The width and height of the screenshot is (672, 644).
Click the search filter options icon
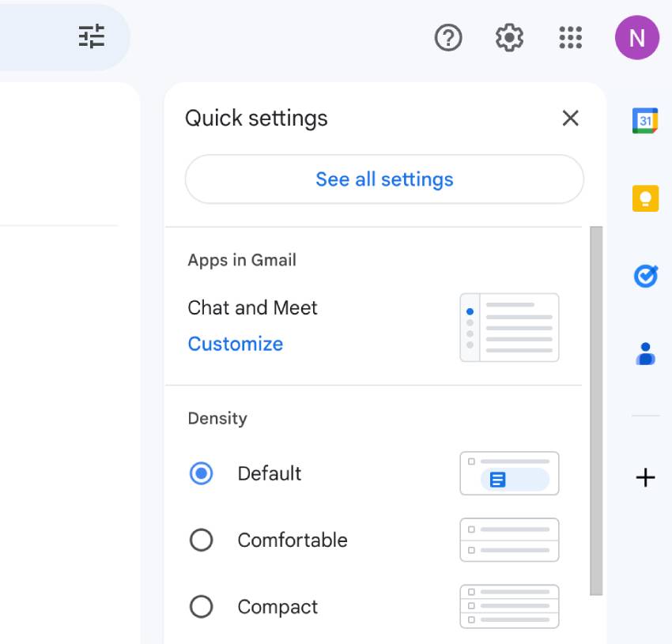pyautogui.click(x=92, y=36)
